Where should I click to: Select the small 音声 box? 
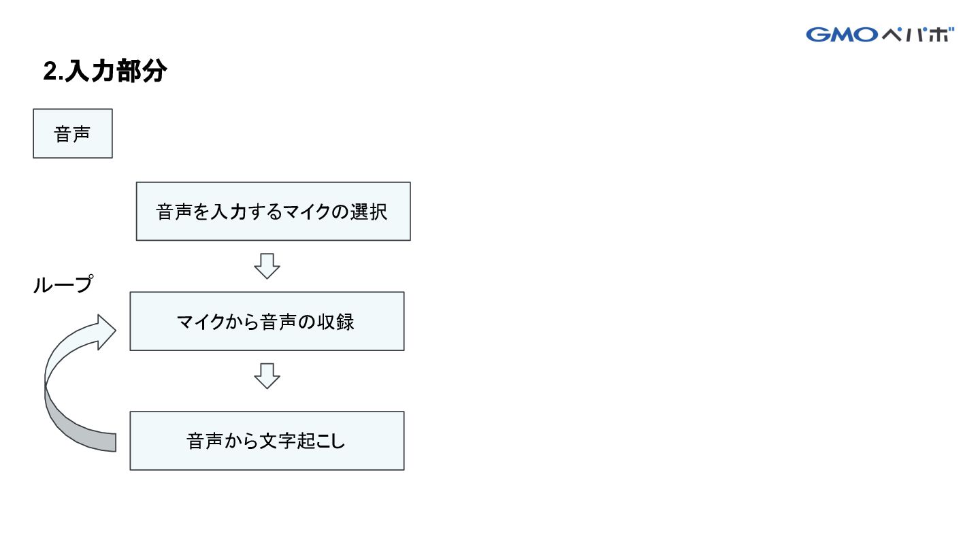(73, 133)
